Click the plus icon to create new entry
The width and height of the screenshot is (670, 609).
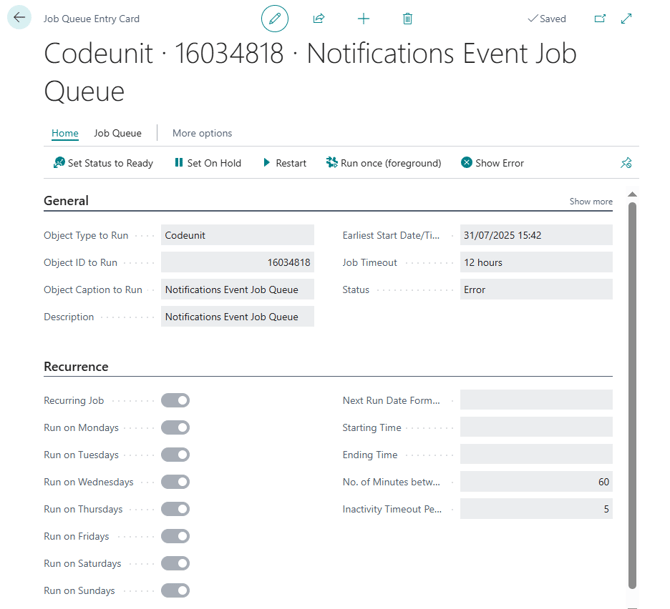363,18
